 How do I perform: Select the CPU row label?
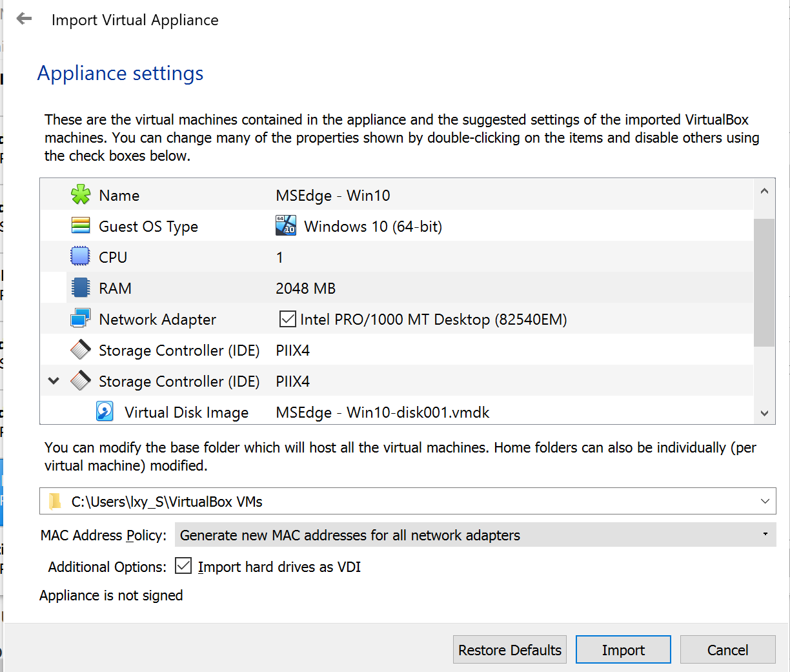point(113,258)
